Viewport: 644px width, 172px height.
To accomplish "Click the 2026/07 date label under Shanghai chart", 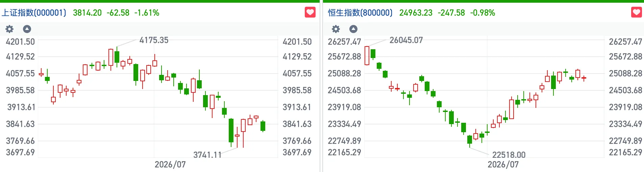I will [x=170, y=165].
